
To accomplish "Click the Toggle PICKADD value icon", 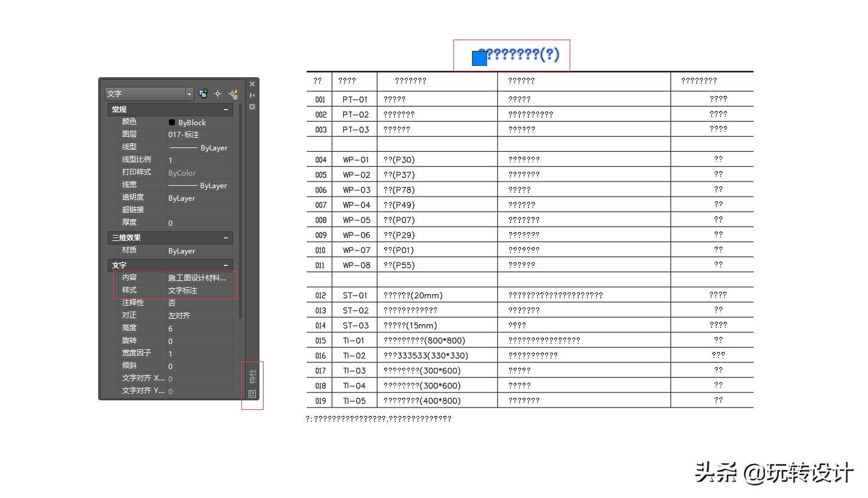I will click(204, 93).
